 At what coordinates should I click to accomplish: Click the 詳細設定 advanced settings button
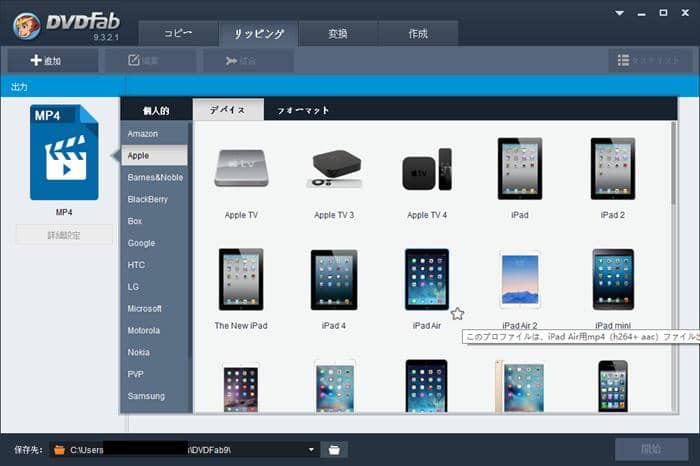coord(64,235)
